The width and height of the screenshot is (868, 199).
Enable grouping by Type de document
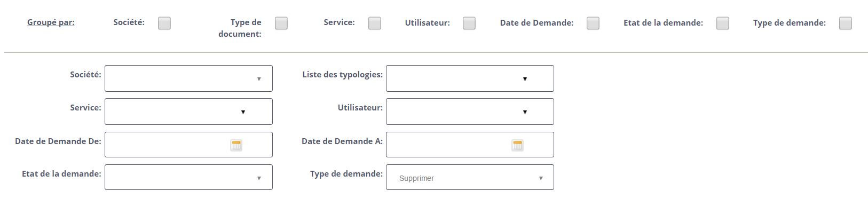(281, 23)
